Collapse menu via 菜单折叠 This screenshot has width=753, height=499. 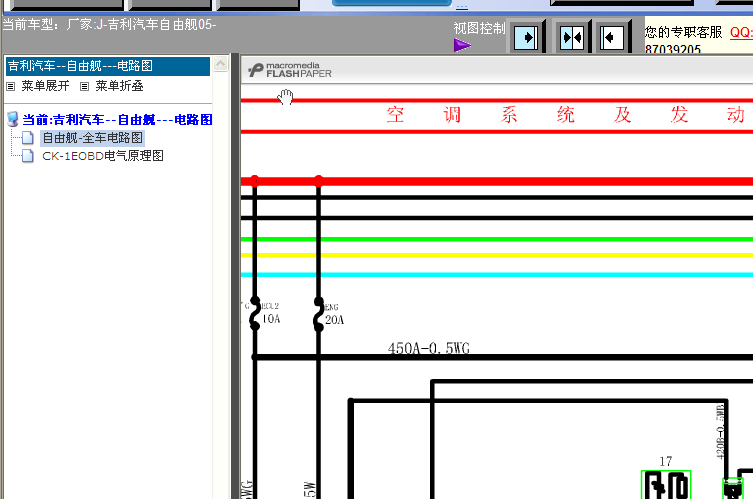point(119,86)
